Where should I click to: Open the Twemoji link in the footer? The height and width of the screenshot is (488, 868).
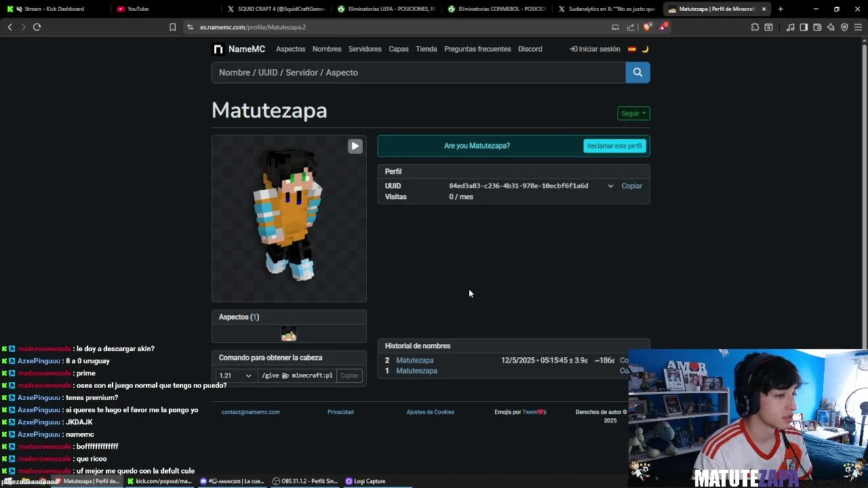[534, 412]
